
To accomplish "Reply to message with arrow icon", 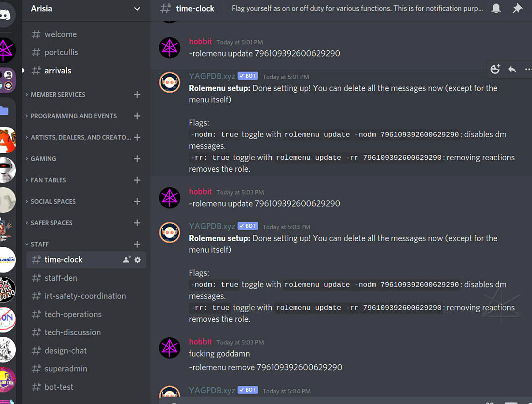I will (512, 69).
